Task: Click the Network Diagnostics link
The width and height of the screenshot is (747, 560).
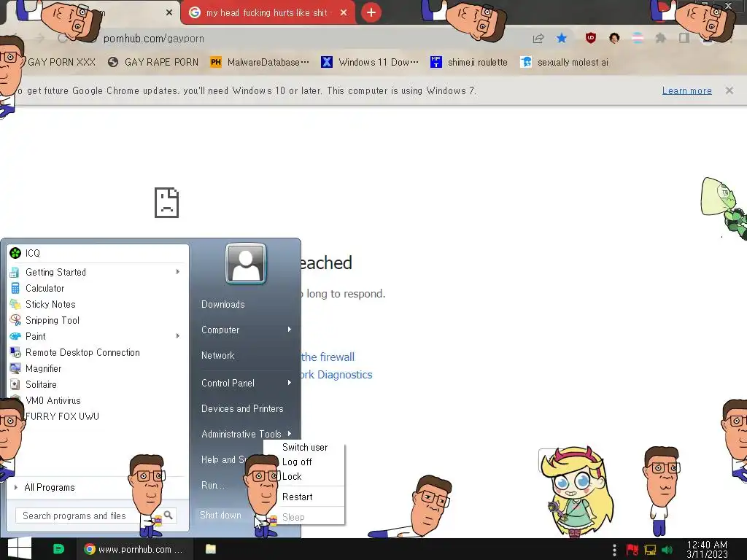Action: 336,375
